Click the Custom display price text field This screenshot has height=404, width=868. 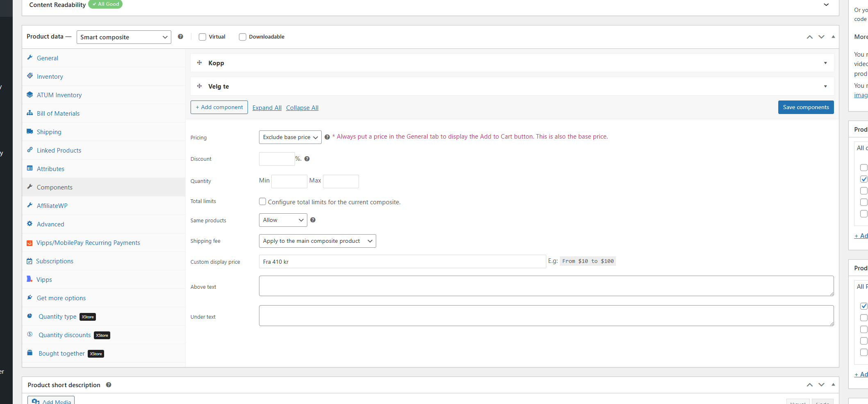point(402,262)
